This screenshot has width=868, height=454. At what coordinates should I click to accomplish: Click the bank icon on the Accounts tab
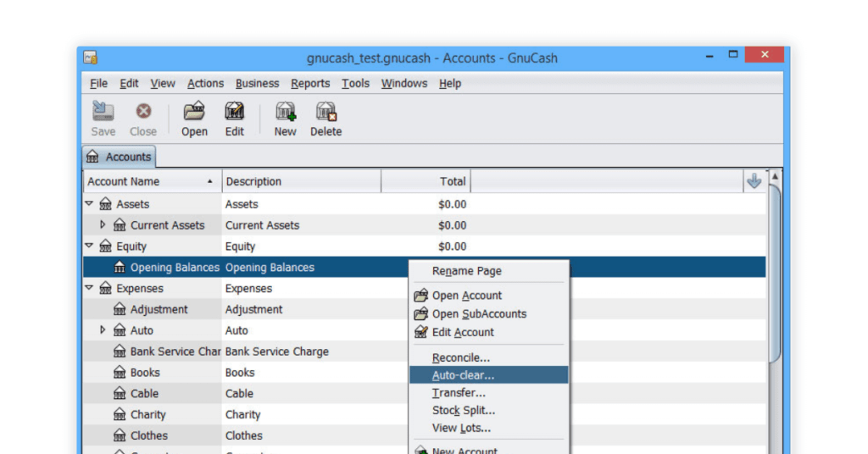pyautogui.click(x=92, y=157)
